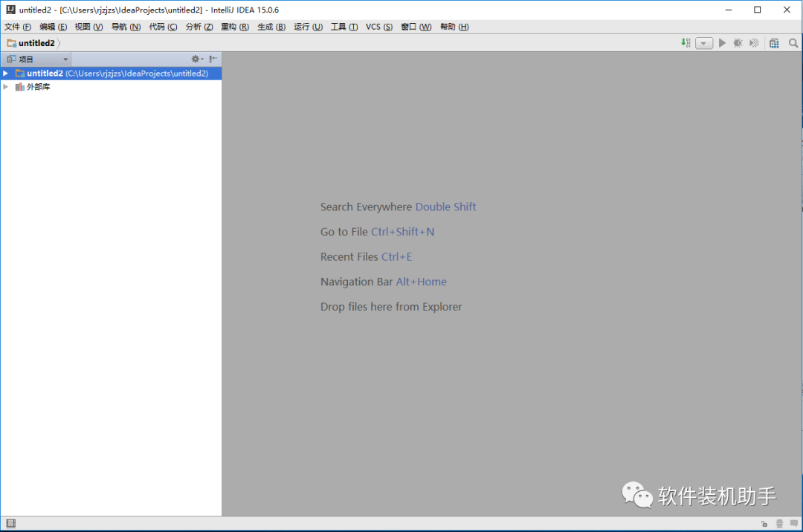Open the VCS (S) menu
This screenshot has width=803, height=532.
tap(379, 27)
